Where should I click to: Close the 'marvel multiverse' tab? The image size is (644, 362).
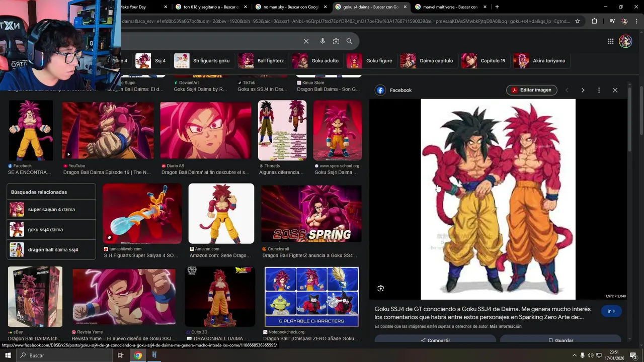pos(485,7)
